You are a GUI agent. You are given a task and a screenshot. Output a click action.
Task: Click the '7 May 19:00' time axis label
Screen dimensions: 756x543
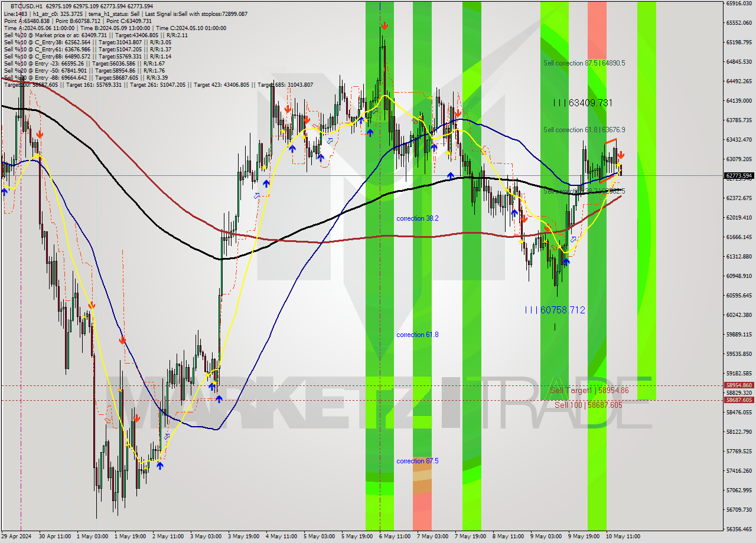coord(470,537)
